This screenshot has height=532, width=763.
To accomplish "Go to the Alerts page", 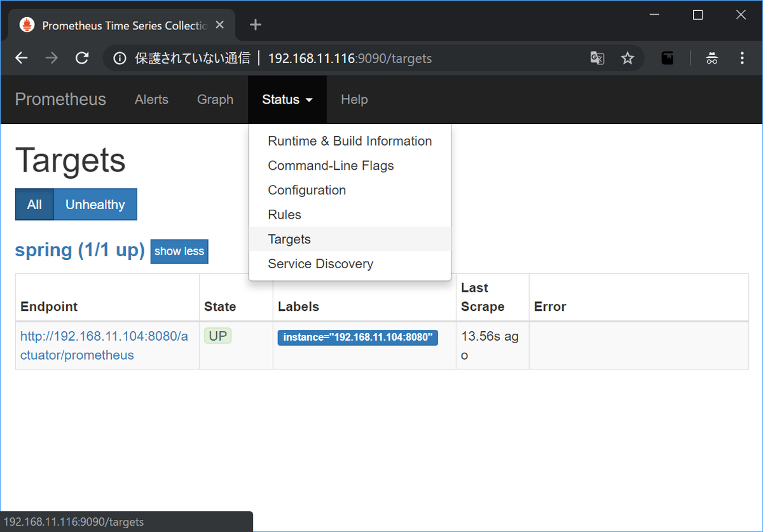I will (x=151, y=100).
